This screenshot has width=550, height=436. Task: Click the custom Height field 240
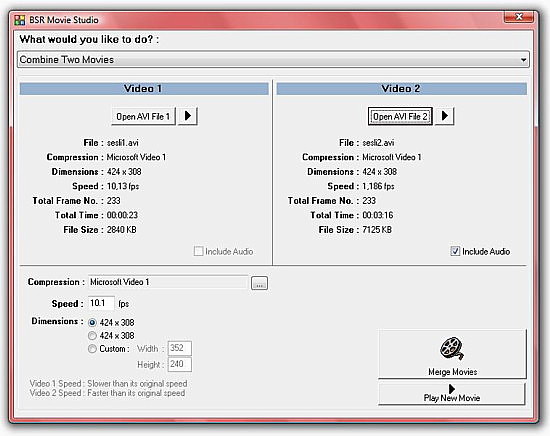tap(180, 364)
